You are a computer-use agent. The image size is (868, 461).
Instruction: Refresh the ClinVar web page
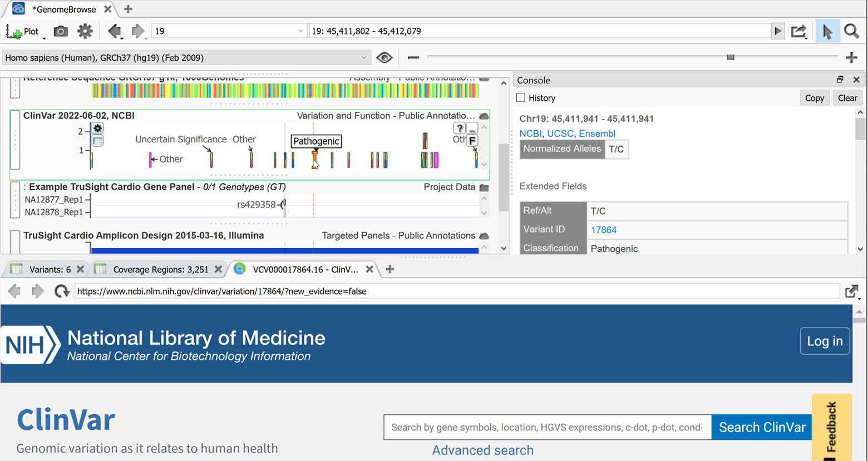[61, 291]
